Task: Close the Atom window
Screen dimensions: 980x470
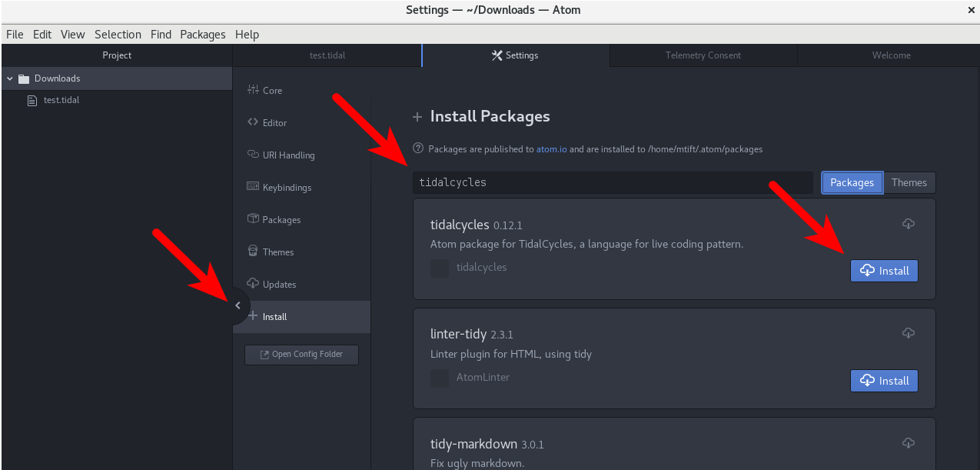Action: click(x=971, y=10)
